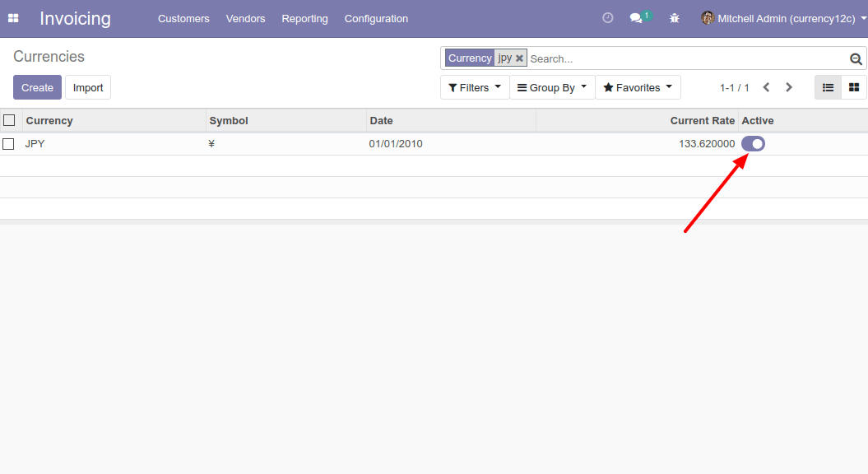Open the Configuration menu

coord(377,18)
